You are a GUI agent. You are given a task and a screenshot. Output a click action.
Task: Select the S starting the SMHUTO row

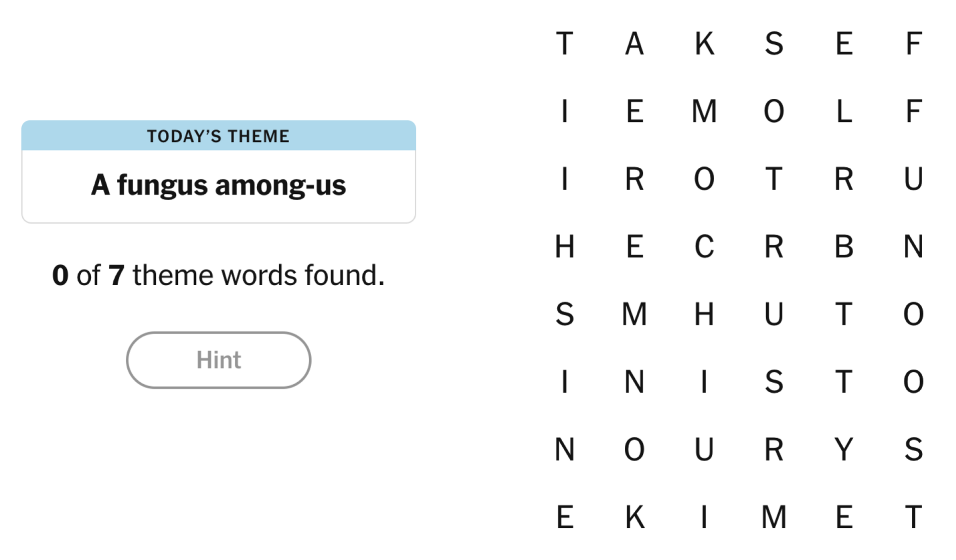(x=565, y=314)
